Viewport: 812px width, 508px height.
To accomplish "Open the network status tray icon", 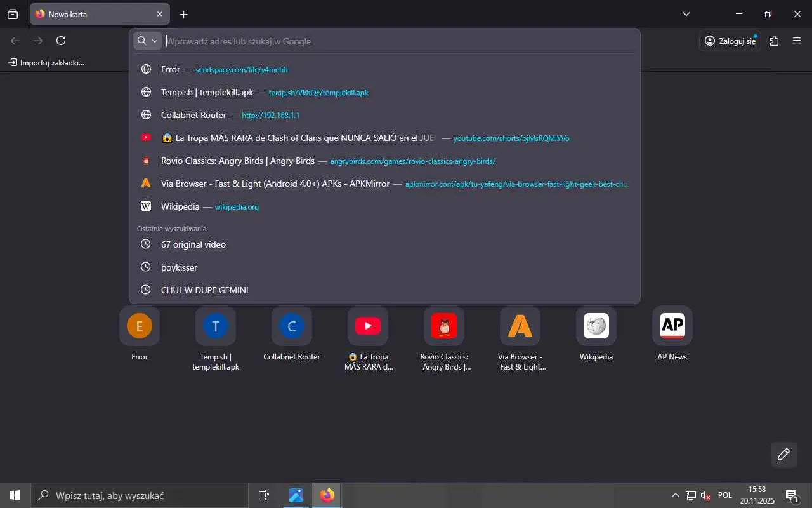I will click(691, 495).
